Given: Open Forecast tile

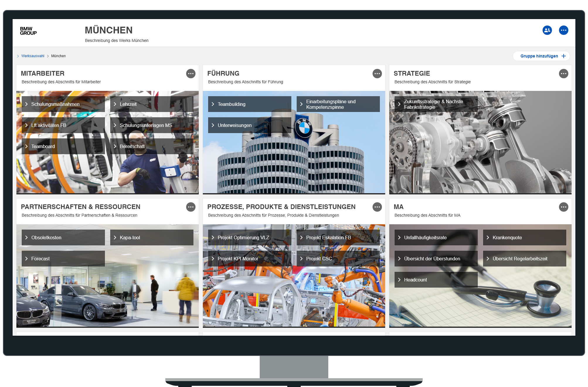Looking at the screenshot, I should click(x=63, y=259).
